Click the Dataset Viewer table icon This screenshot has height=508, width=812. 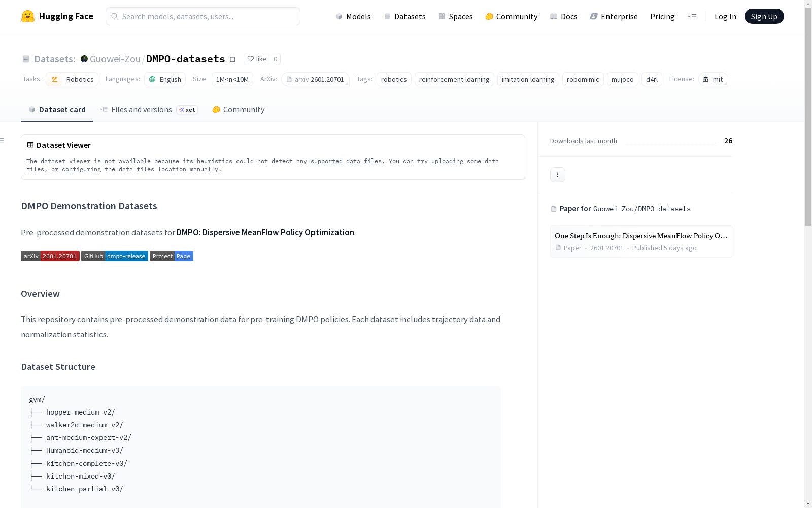tap(30, 145)
